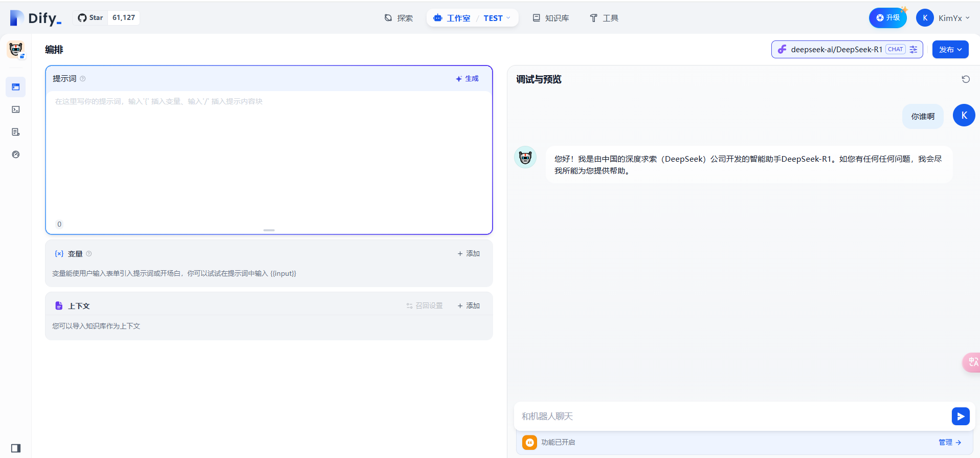The height and width of the screenshot is (458, 980).
Task: Open logs and annotations sidebar icon
Action: tap(16, 132)
